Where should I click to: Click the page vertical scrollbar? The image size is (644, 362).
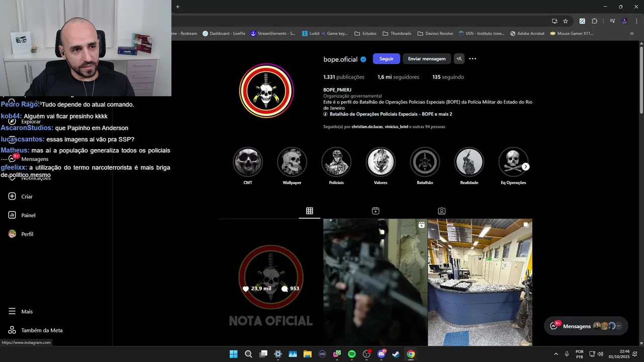(x=641, y=80)
